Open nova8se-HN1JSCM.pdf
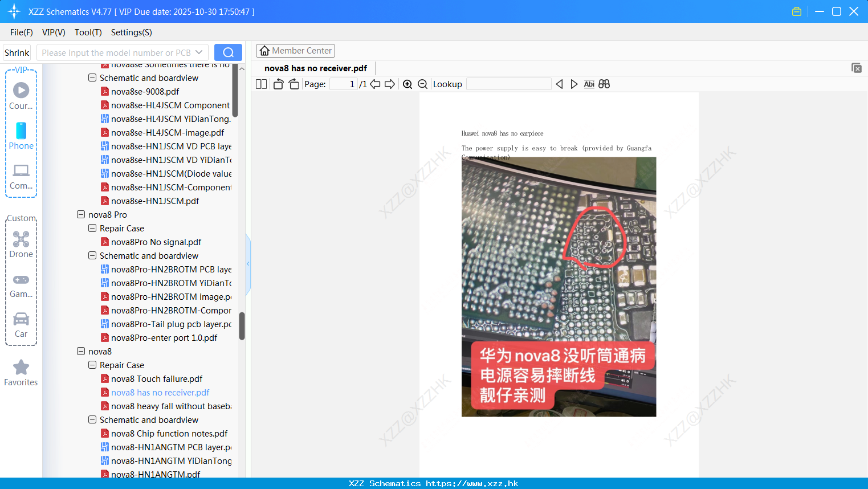This screenshot has height=489, width=868. point(155,201)
